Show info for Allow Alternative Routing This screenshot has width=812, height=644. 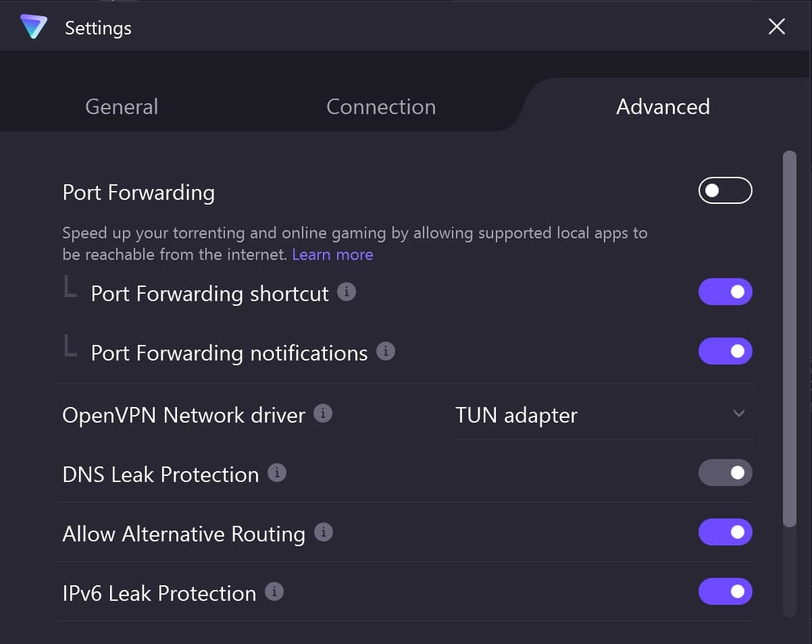(324, 532)
